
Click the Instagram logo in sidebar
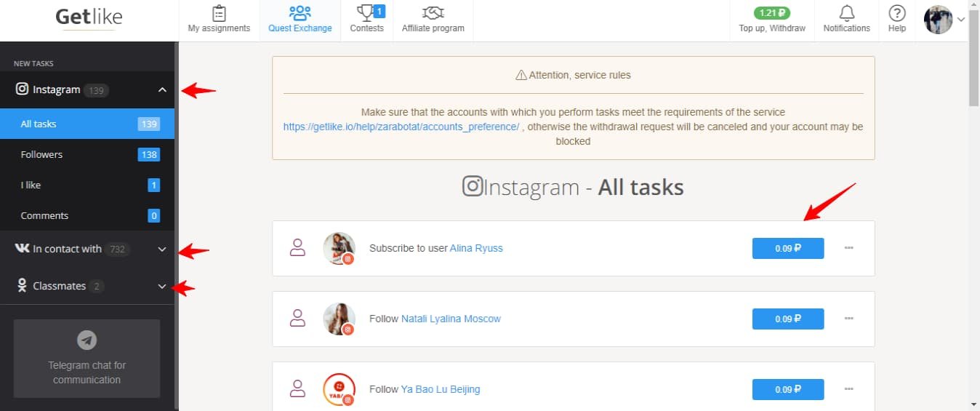pos(22,89)
